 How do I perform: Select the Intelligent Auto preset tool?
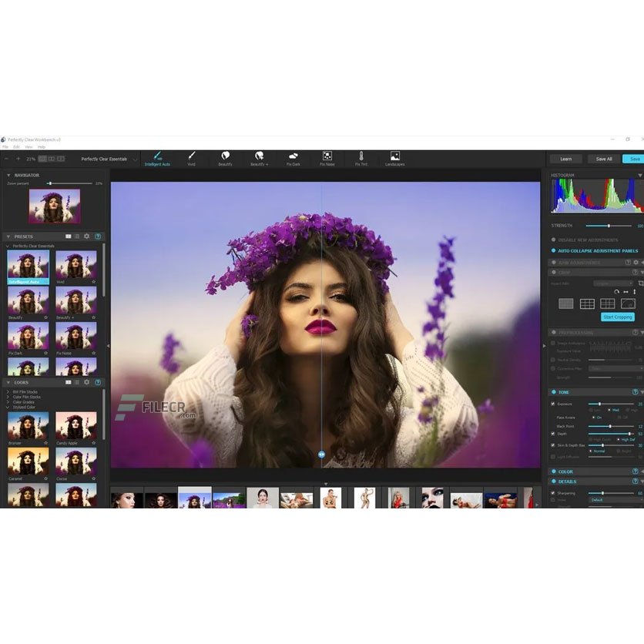coord(156,158)
